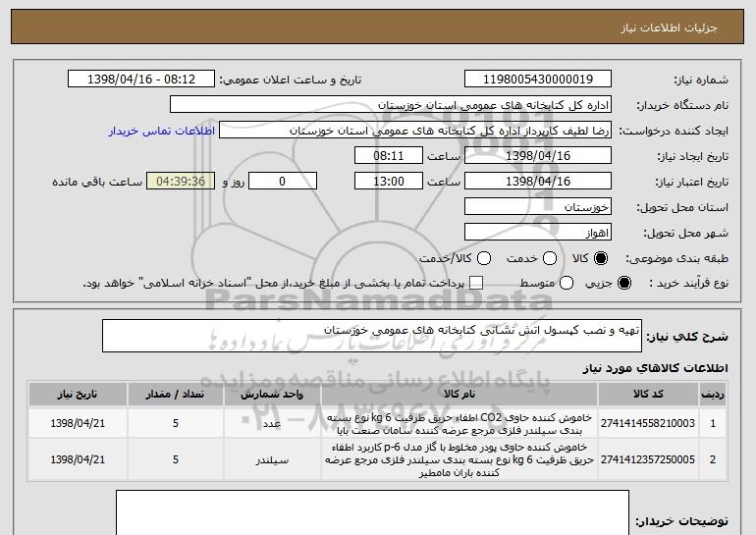Screen dimensions: 756x535
Task: Click the توضیحات خریدار text area
Action: pyautogui.click(x=372, y=512)
